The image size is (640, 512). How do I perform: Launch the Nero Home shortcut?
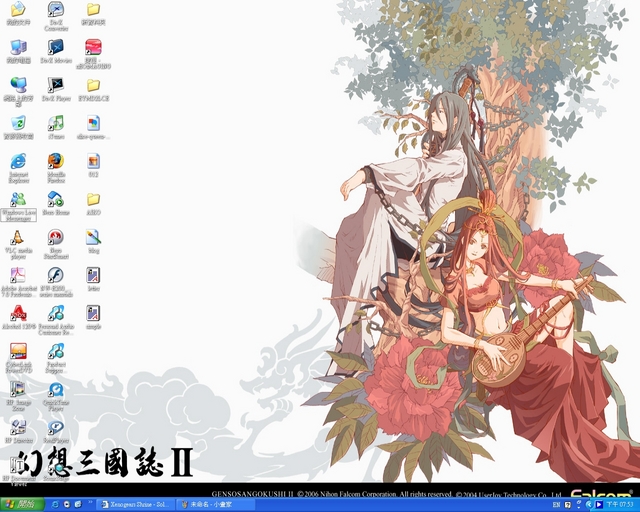56,199
